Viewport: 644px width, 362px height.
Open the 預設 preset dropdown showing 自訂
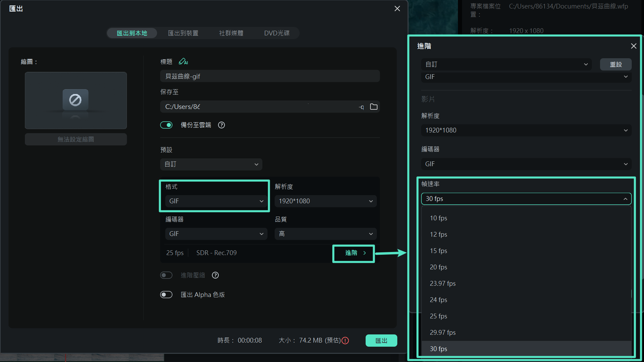click(211, 164)
